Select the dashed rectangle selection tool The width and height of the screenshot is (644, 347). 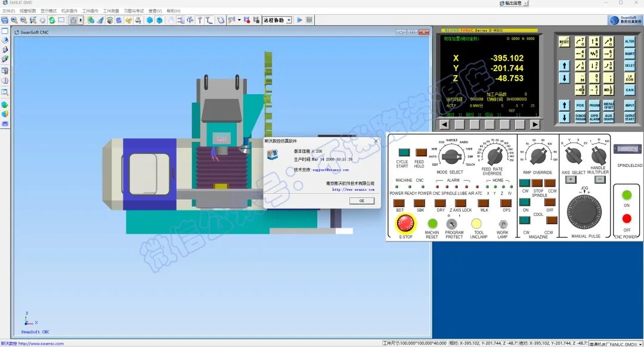[61, 20]
